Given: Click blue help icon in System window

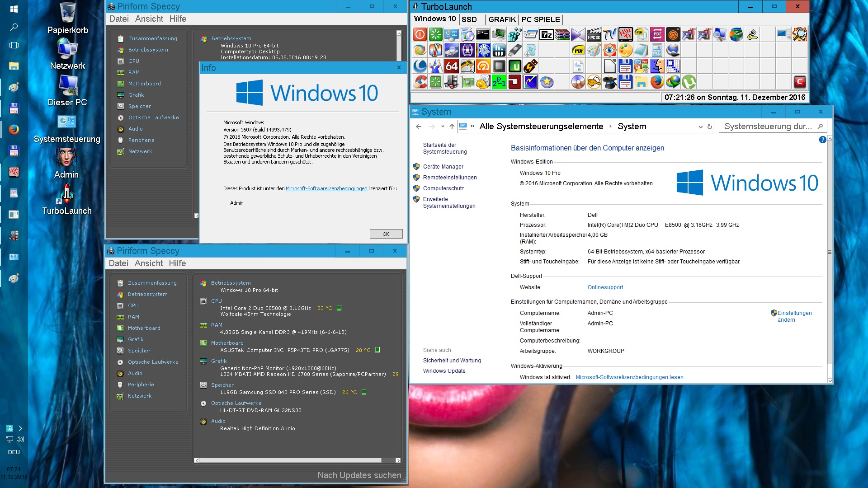Looking at the screenshot, I should (822, 140).
